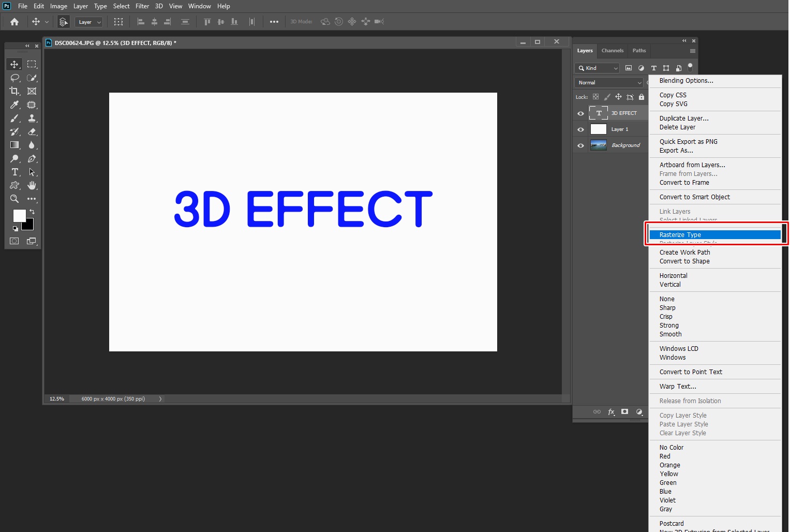This screenshot has width=790, height=532.
Task: Select the Hand tool
Action: coord(32,185)
